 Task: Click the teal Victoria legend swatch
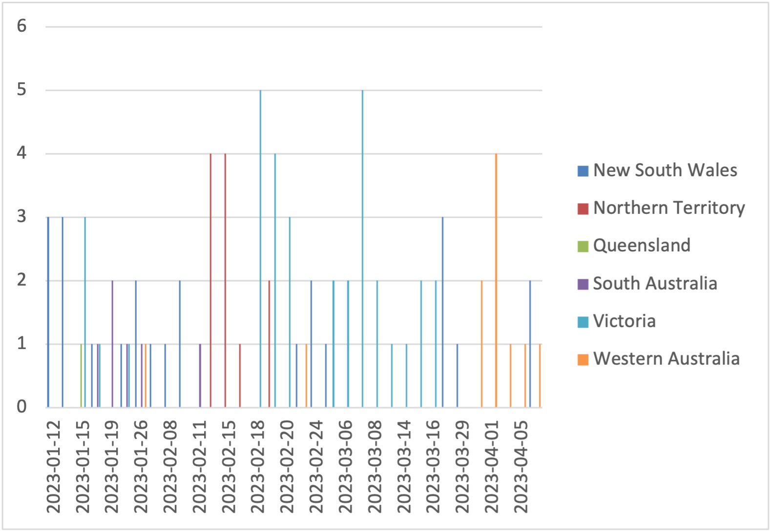[583, 322]
